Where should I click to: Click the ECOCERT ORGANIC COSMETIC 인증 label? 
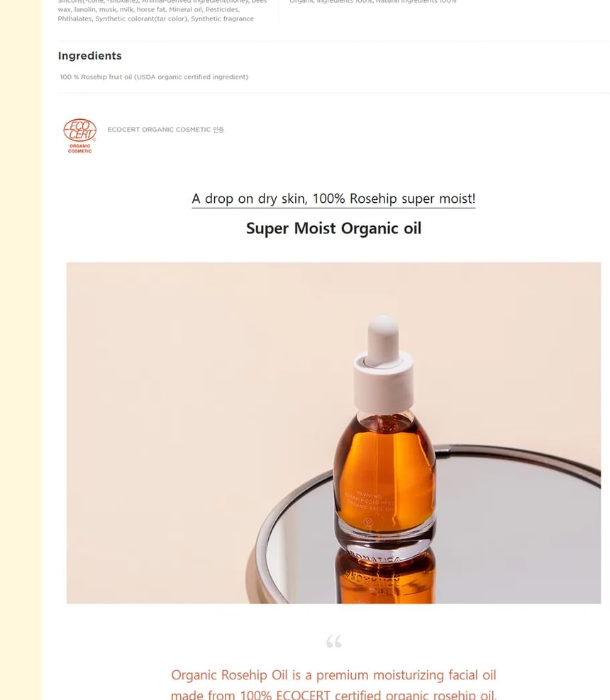pyautogui.click(x=166, y=130)
